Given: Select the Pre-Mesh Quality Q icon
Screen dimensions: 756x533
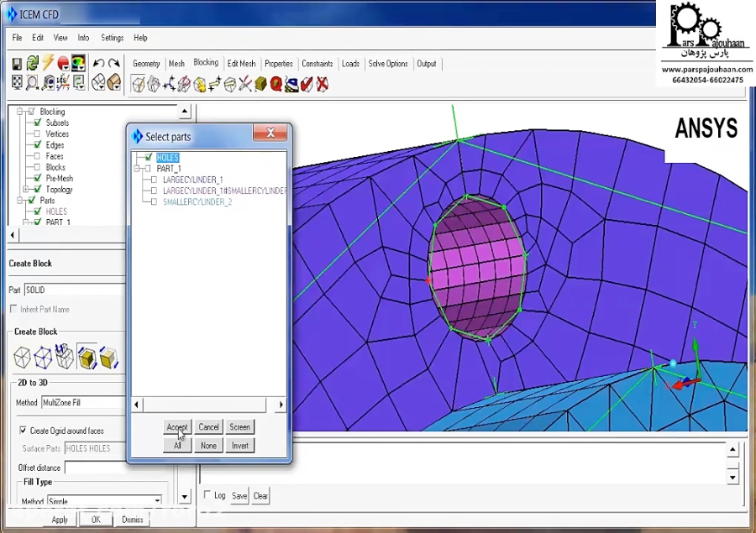Looking at the screenshot, I should coord(276,84).
